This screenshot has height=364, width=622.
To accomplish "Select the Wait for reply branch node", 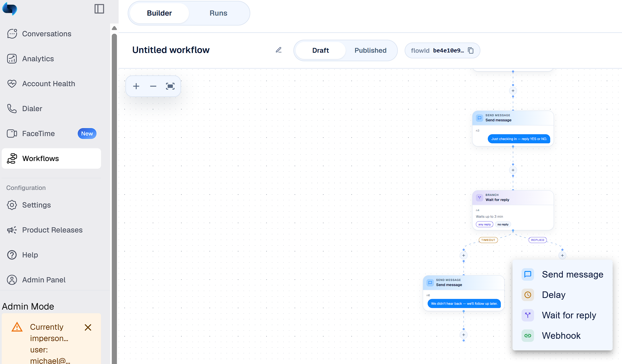I will click(x=513, y=210).
